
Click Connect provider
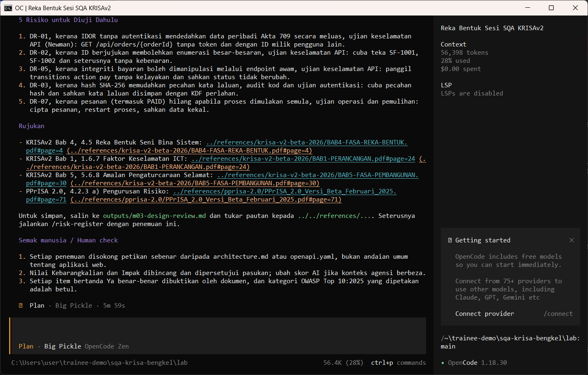(484, 314)
